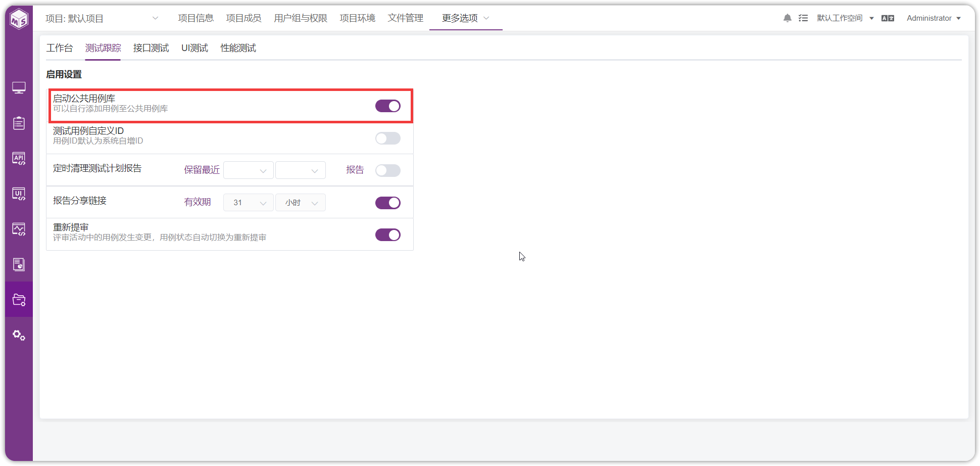
Task: Go to 项目成员 menu
Action: pyautogui.click(x=243, y=18)
